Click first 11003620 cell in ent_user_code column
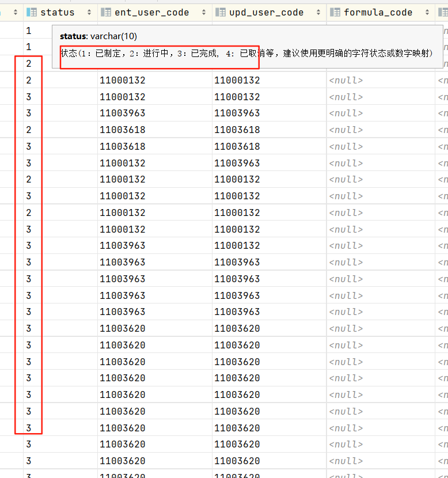Image resolution: width=448 pixels, height=478 pixels. 123,329
